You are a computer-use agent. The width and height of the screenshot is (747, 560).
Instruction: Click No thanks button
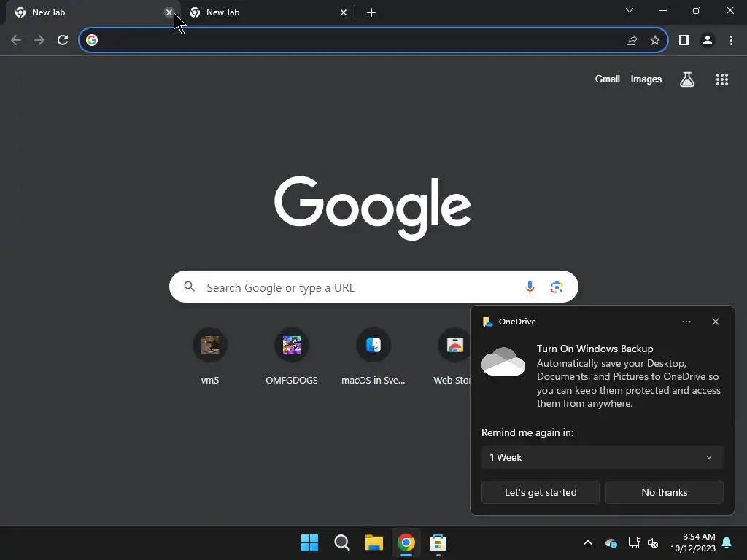coord(664,492)
